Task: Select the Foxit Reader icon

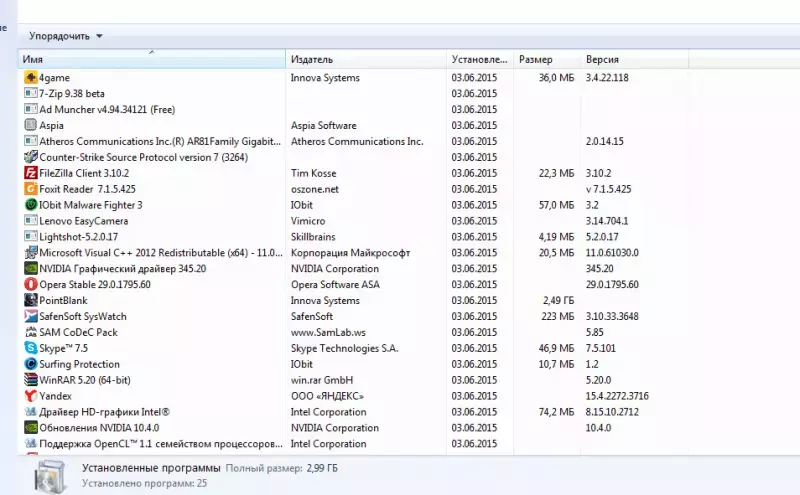Action: click(x=31, y=189)
